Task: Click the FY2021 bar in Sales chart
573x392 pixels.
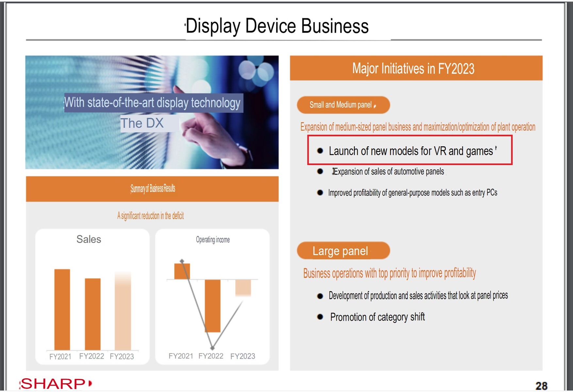Action: [x=62, y=309]
